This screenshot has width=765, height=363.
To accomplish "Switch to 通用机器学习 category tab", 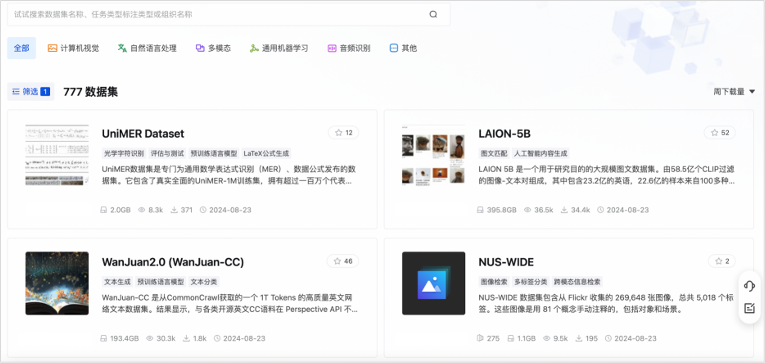I will coord(279,48).
